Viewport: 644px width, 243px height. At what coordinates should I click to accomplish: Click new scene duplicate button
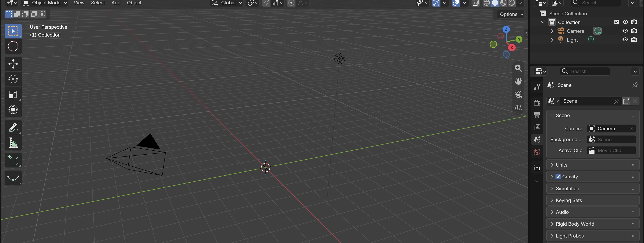coord(626,101)
